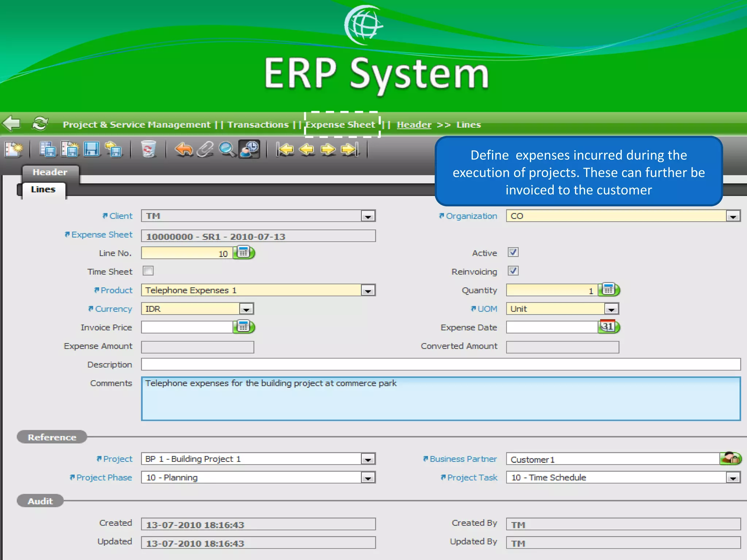Click the orange undo arrow icon
Image resolution: width=747 pixels, height=560 pixels.
(184, 149)
